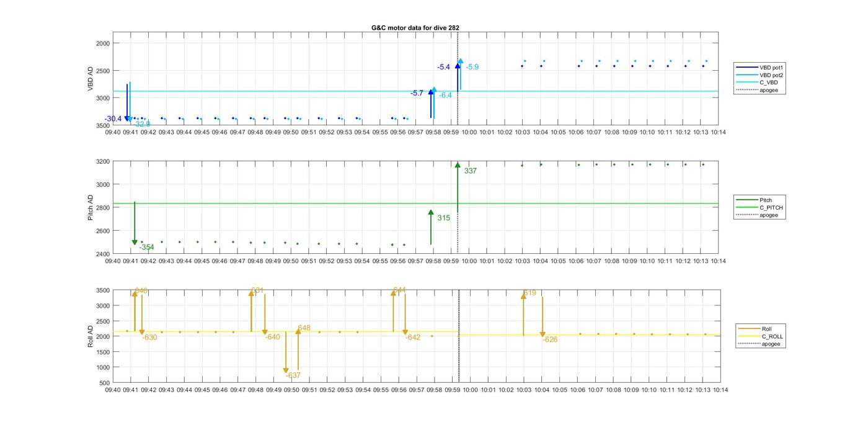Click the pitch up-arrowhead beside '337'
The image size is (868, 430).
[x=458, y=165]
